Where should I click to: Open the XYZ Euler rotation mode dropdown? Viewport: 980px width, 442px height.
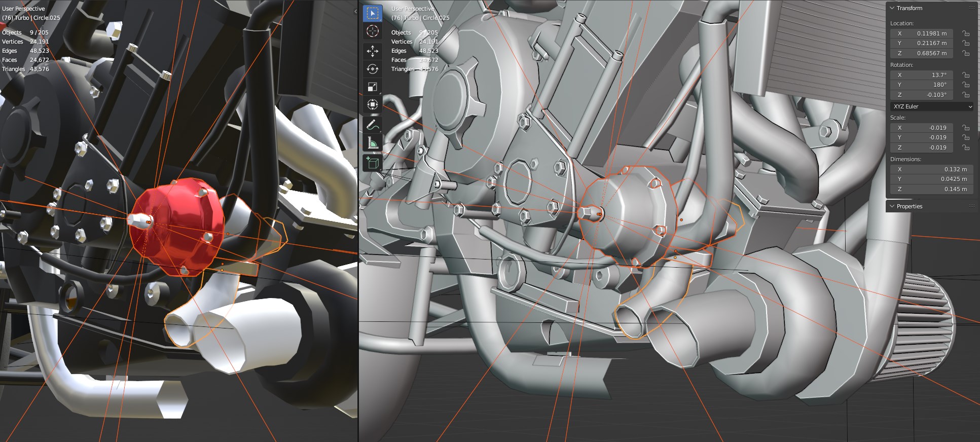[932, 106]
